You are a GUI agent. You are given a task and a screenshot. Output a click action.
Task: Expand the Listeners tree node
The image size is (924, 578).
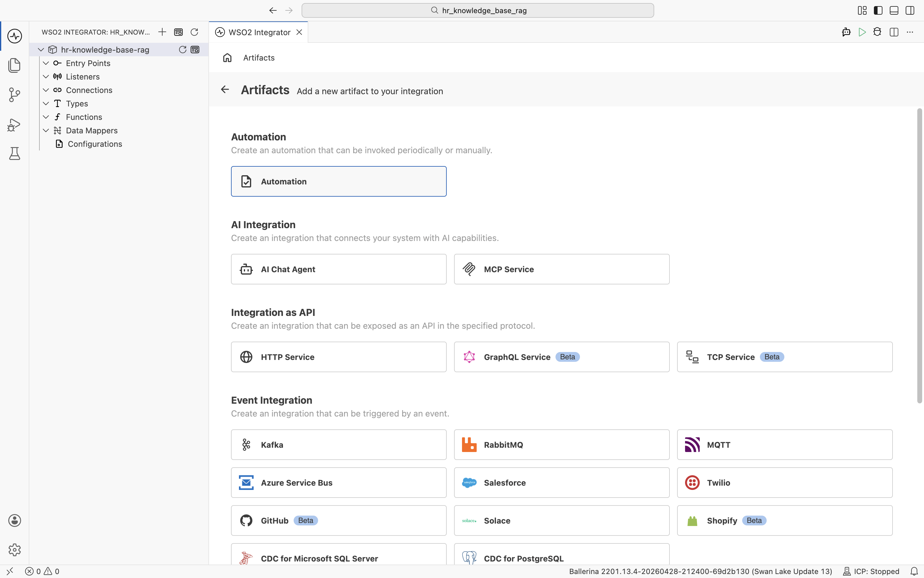pos(46,76)
